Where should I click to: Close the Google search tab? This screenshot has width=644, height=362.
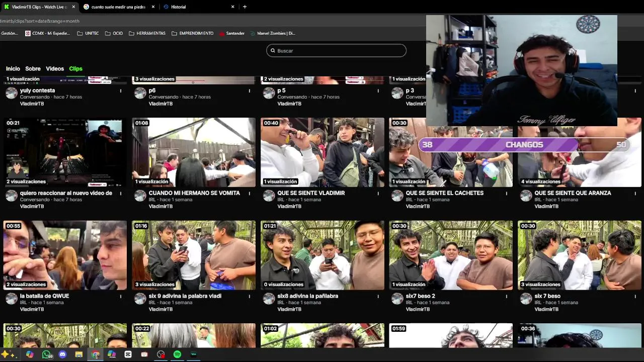[153, 7]
